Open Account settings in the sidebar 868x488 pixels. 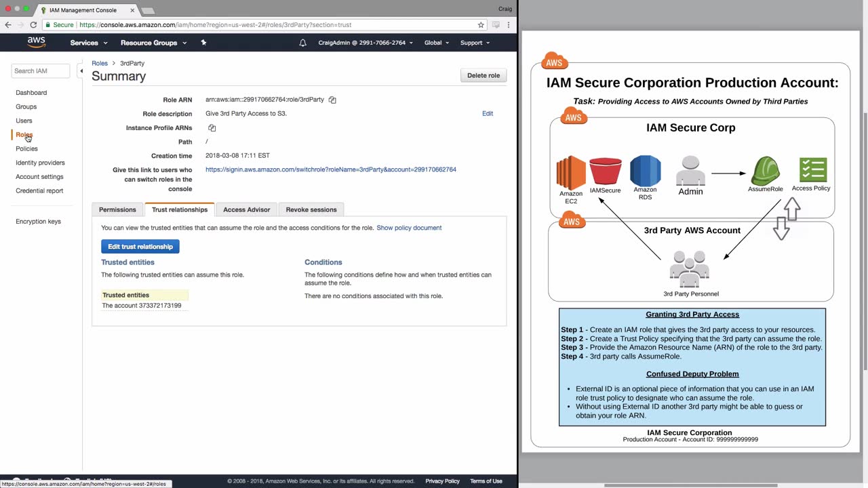coord(39,177)
